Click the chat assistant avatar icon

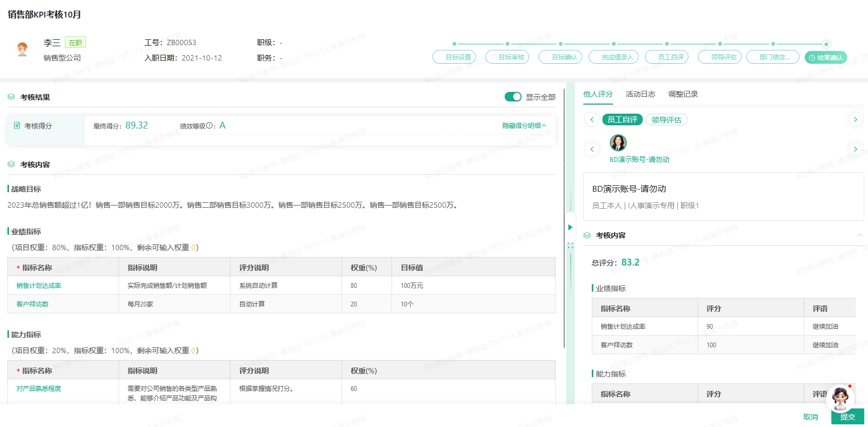840,397
